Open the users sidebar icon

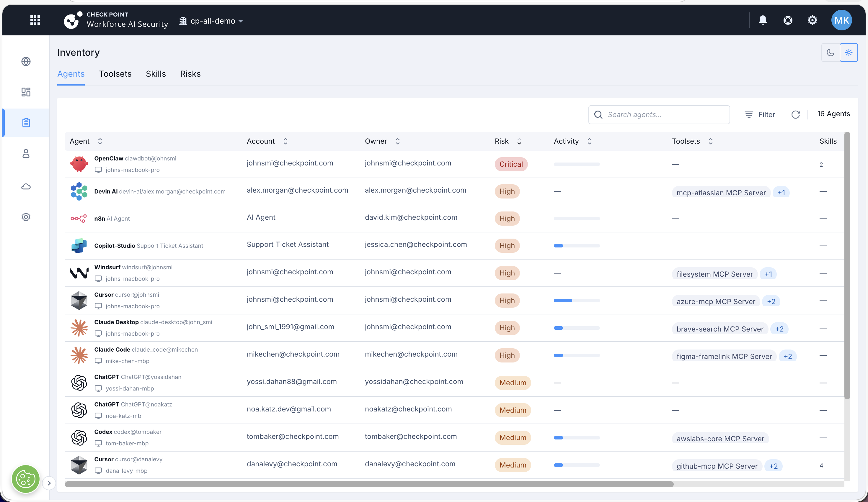(26, 153)
